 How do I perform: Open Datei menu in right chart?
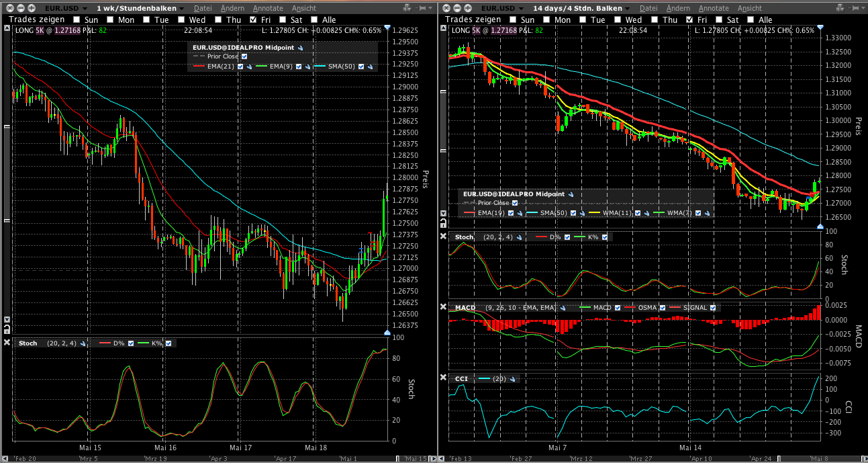[x=648, y=8]
